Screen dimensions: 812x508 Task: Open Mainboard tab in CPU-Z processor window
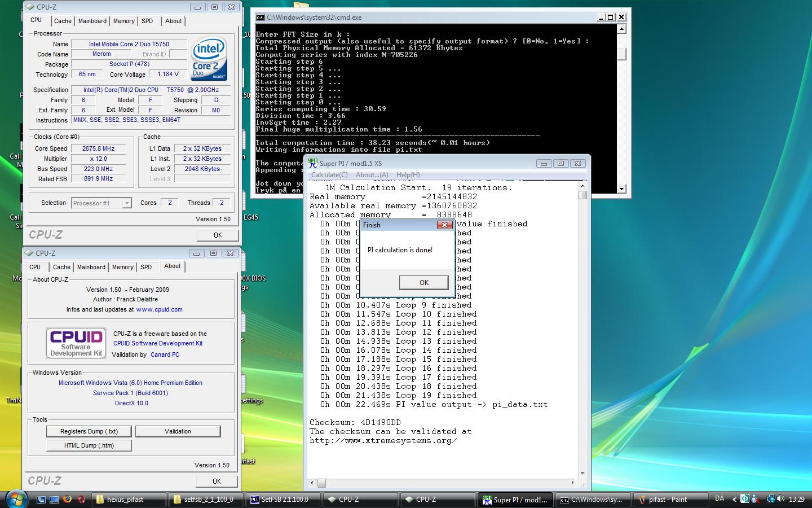[x=92, y=21]
